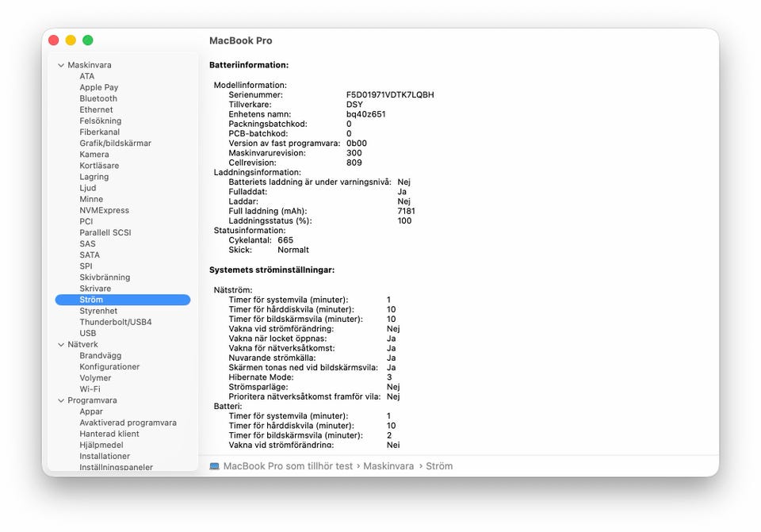Click the green zoom window button
Image resolution: width=761 pixels, height=532 pixels.
pyautogui.click(x=88, y=40)
